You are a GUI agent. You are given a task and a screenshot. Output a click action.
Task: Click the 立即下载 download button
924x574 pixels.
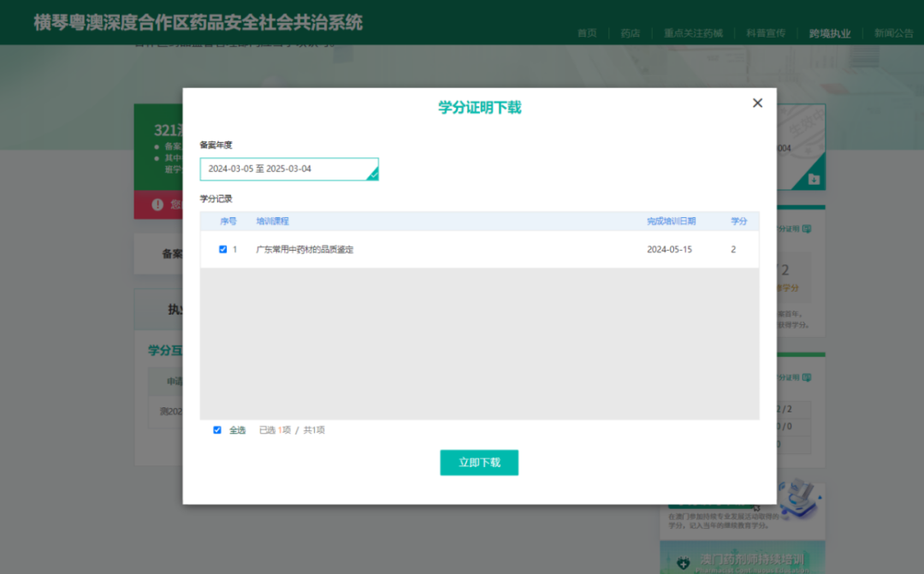479,462
